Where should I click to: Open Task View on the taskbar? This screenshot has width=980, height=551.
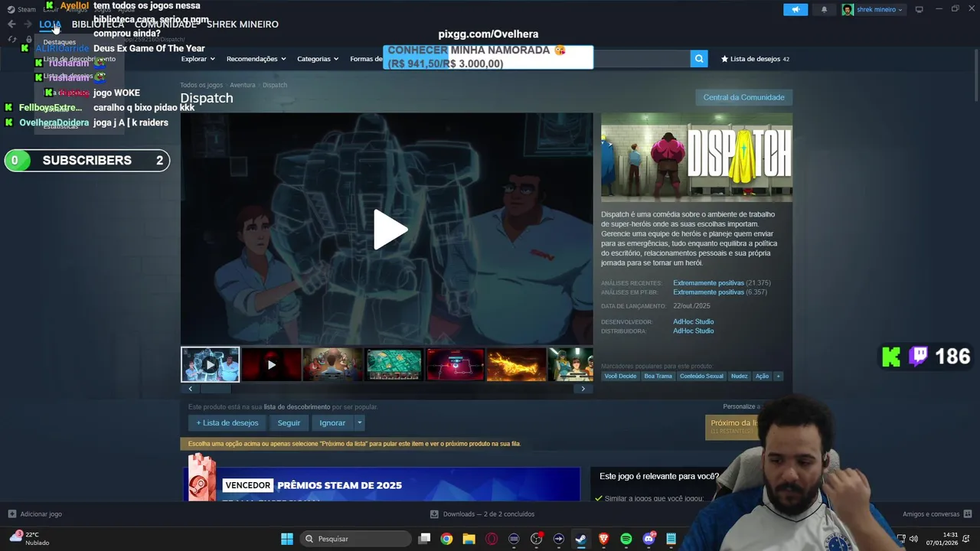[424, 539]
